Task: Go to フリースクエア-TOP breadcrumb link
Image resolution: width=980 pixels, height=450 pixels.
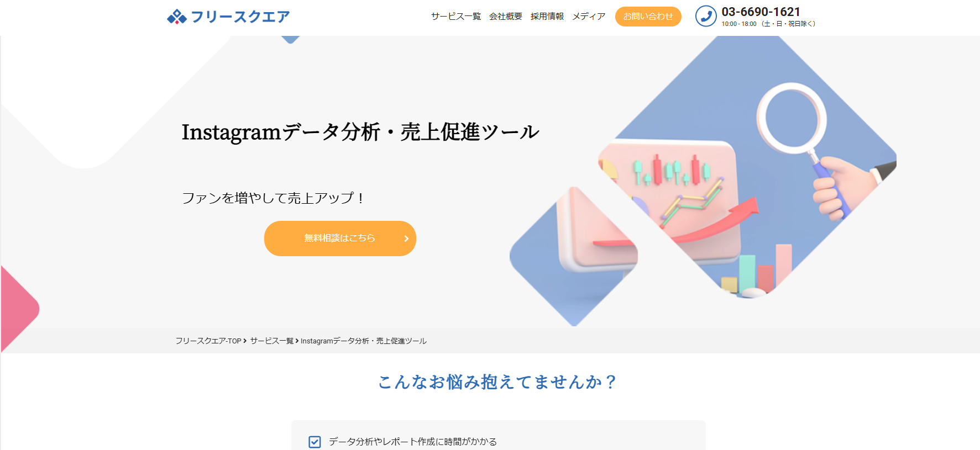Action: 208,341
